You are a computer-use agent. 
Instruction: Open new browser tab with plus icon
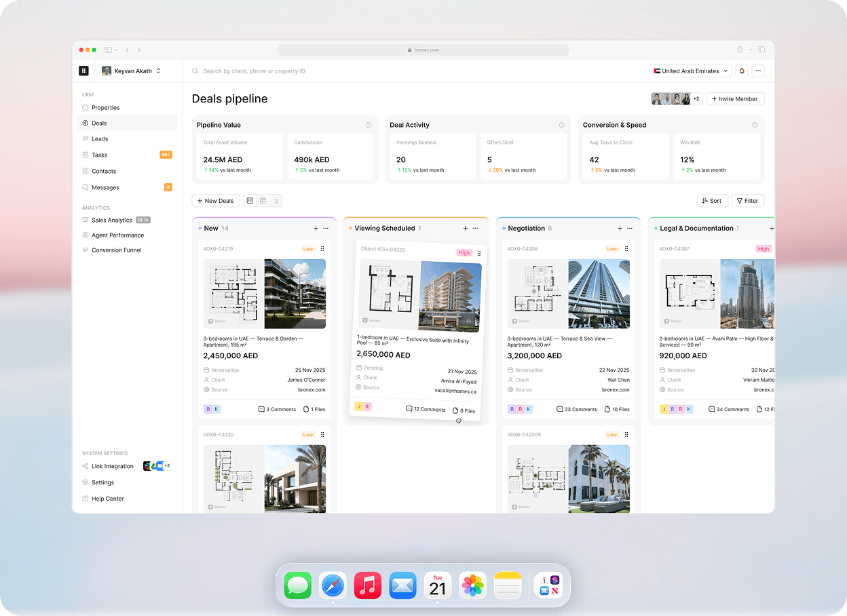(751, 50)
